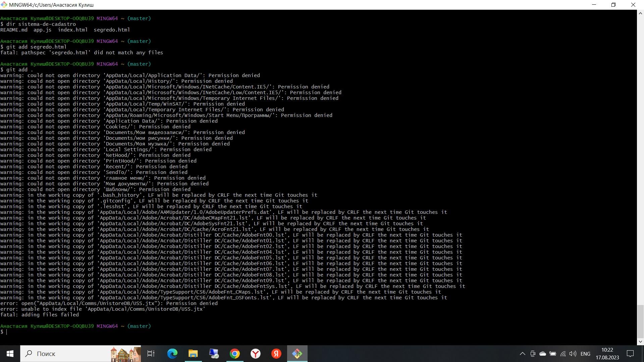Open the computer-with-user app in taskbar
The image size is (644, 362).
pyautogui.click(x=214, y=354)
